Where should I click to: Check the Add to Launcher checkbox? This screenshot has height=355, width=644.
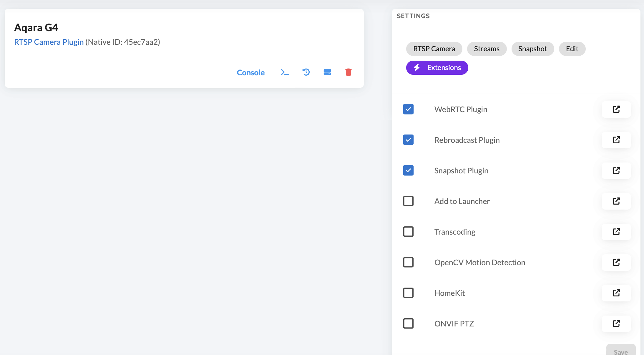[408, 201]
